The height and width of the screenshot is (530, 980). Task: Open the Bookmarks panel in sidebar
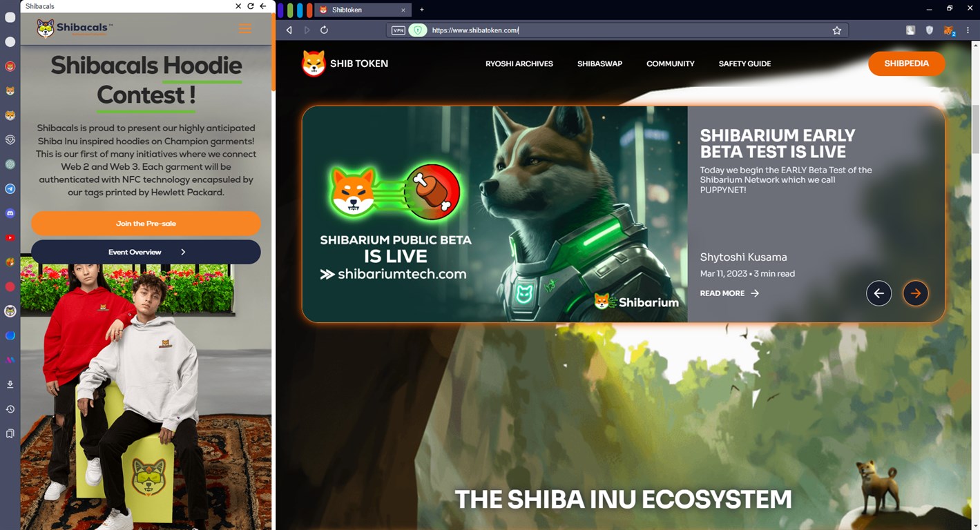click(x=10, y=434)
